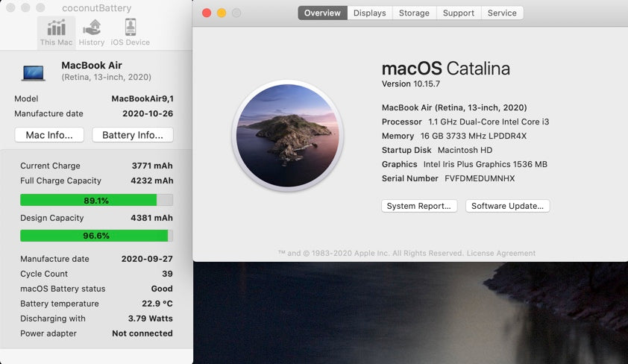The width and height of the screenshot is (628, 364).
Task: Click the Current Charge label
Action: click(x=50, y=166)
